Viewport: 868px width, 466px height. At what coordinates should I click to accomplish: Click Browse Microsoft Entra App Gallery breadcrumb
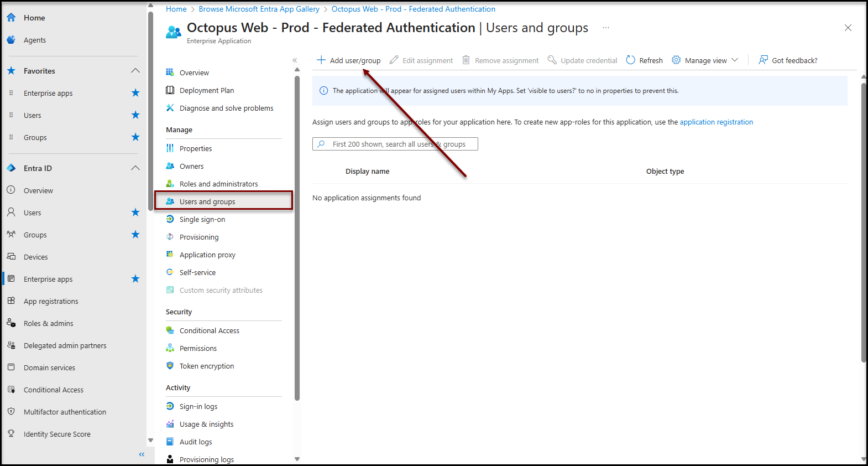point(259,9)
